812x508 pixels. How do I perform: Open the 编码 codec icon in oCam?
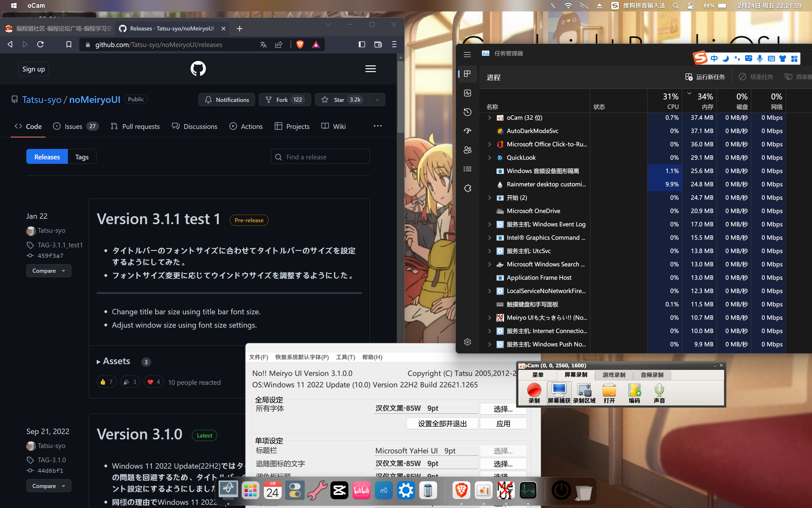634,393
